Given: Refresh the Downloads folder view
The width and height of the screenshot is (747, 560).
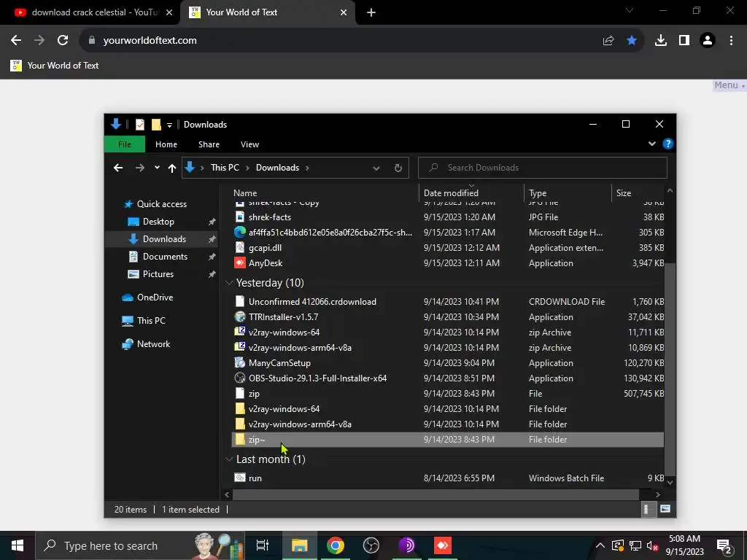Looking at the screenshot, I should [x=398, y=168].
